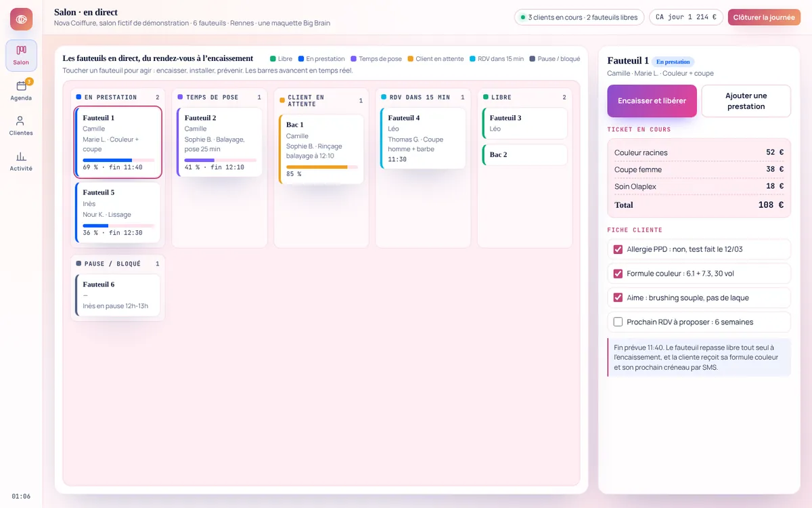Click the green status dot in clients pill

(522, 18)
